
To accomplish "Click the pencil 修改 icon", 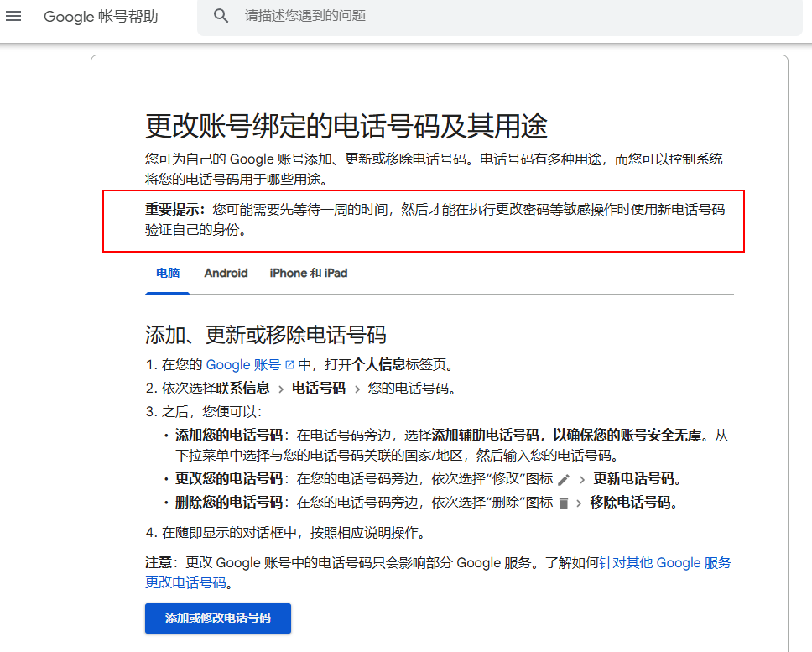I will 564,480.
